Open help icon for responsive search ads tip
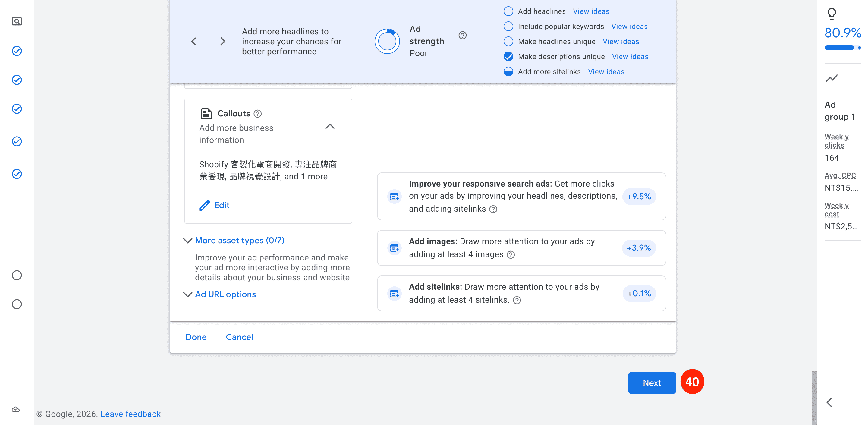 tap(493, 209)
